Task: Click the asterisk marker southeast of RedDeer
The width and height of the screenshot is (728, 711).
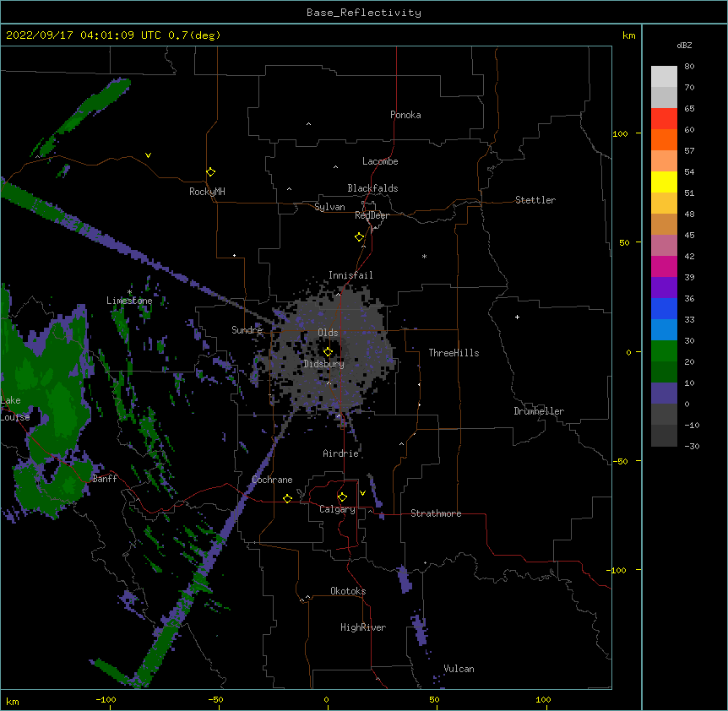Action: coord(424,256)
